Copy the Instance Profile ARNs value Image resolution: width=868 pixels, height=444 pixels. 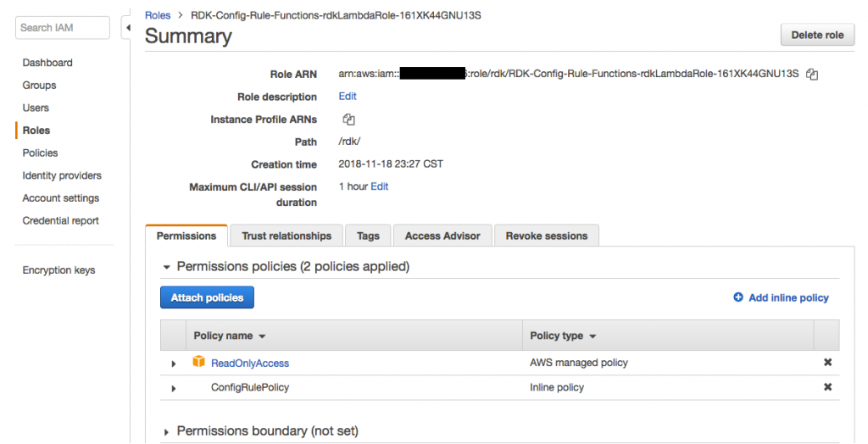(x=348, y=119)
